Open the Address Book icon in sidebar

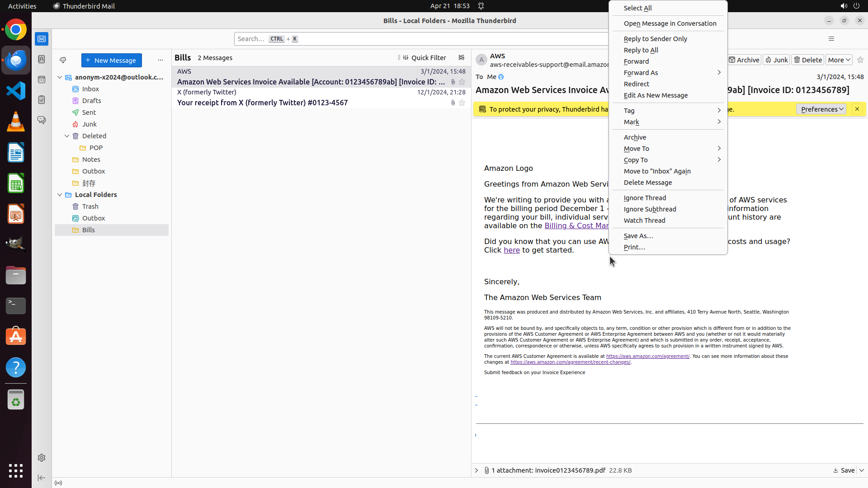[x=42, y=59]
